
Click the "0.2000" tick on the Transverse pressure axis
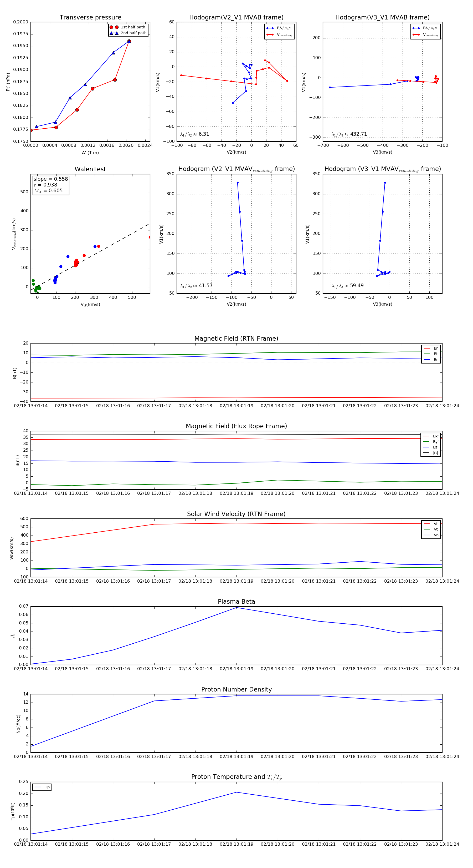[20, 22]
